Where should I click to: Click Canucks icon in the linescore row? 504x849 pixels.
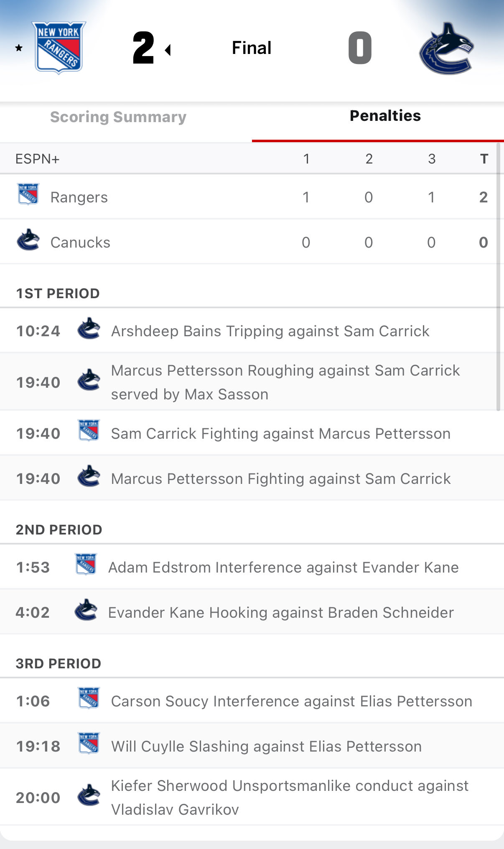(28, 240)
